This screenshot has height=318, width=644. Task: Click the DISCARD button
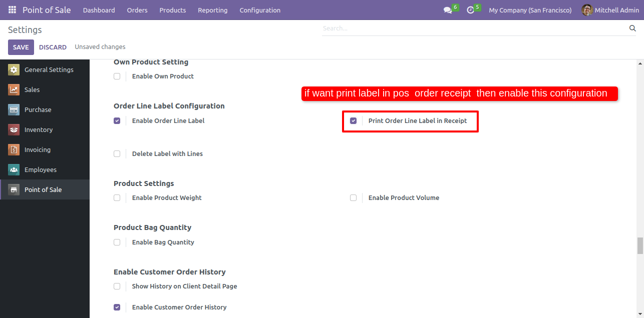(x=53, y=47)
